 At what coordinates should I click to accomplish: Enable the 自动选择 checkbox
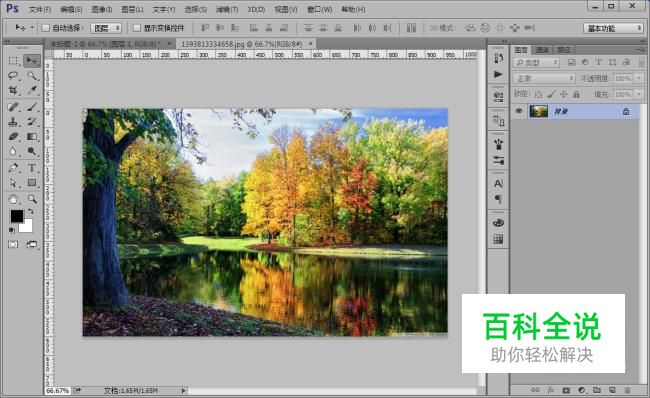tap(46, 28)
